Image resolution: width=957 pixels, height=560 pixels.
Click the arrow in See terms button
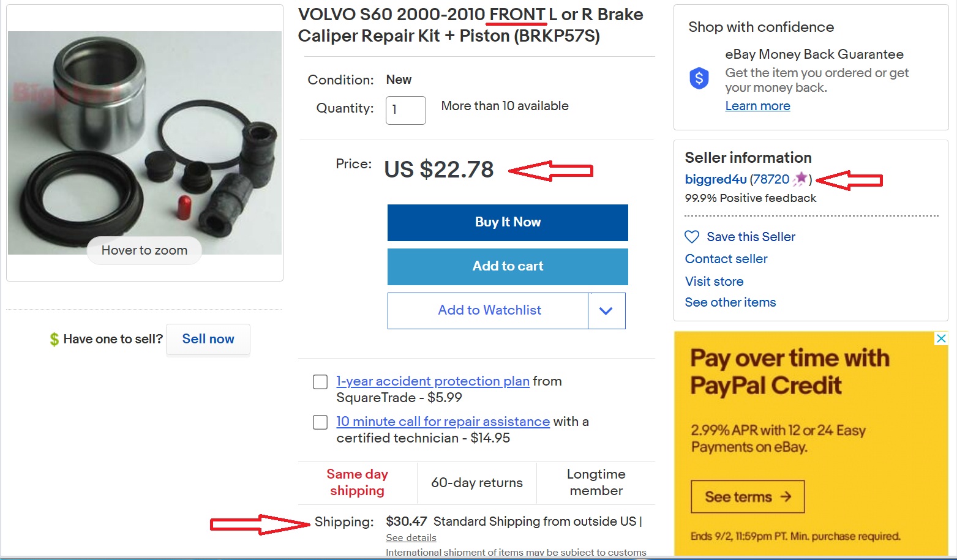(x=786, y=496)
